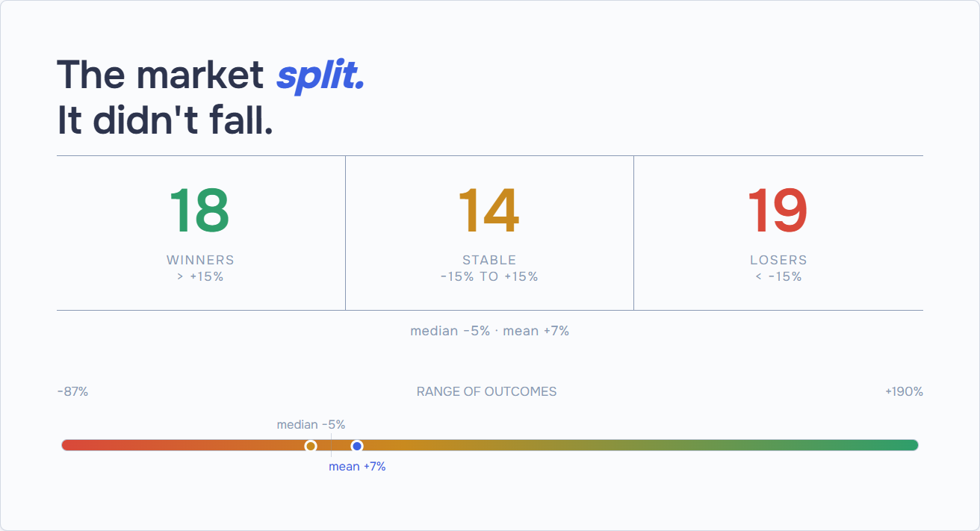Click the +190% maximum label

pyautogui.click(x=904, y=391)
